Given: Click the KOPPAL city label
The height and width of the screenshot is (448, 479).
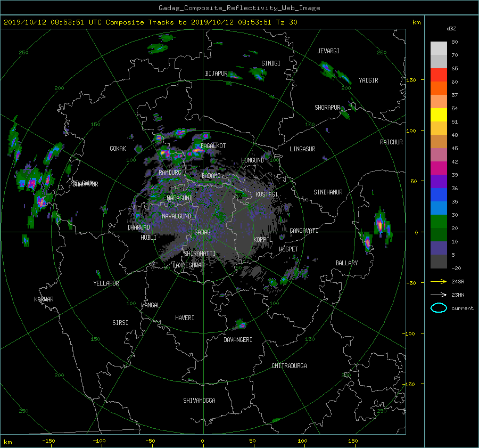Looking at the screenshot, I should click(263, 239).
